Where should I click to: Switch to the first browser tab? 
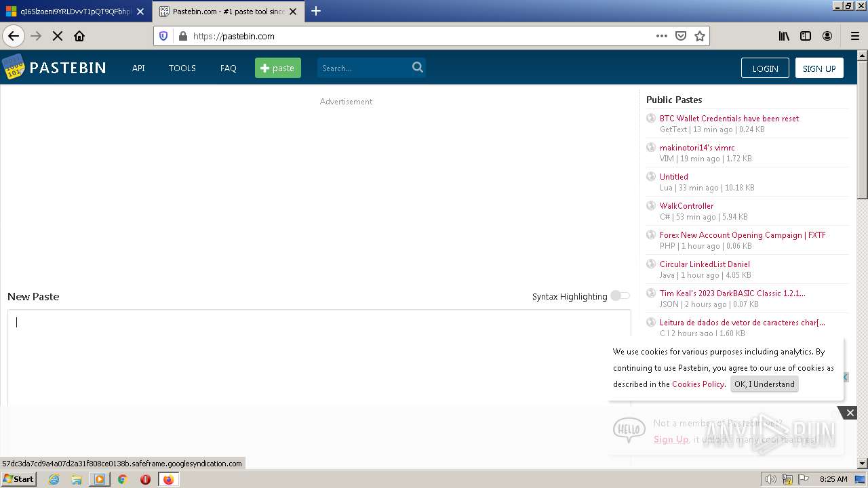(x=75, y=12)
